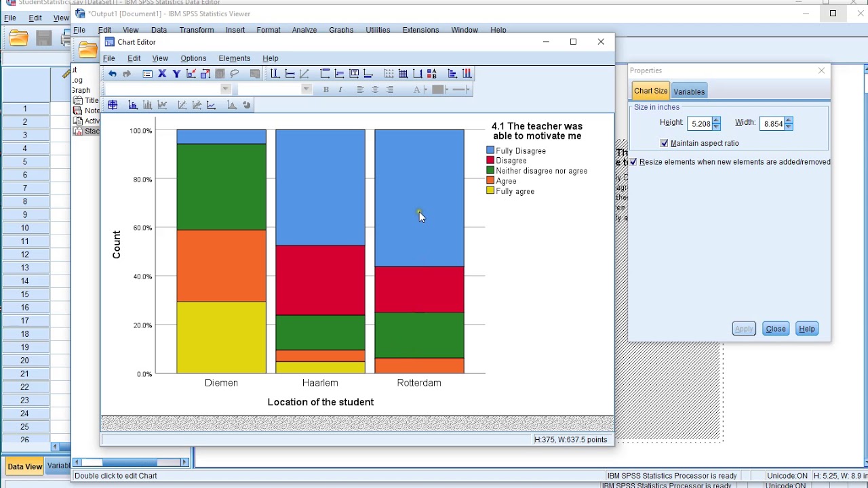868x488 pixels.
Task: Open Graphs menu in Viewer window
Action: coord(341,30)
